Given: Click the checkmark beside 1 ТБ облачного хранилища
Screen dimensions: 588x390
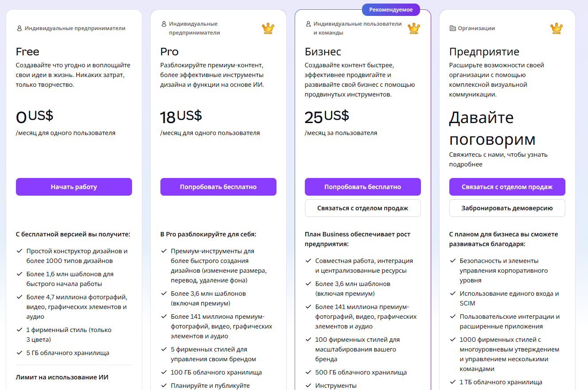Looking at the screenshot, I should tap(452, 382).
